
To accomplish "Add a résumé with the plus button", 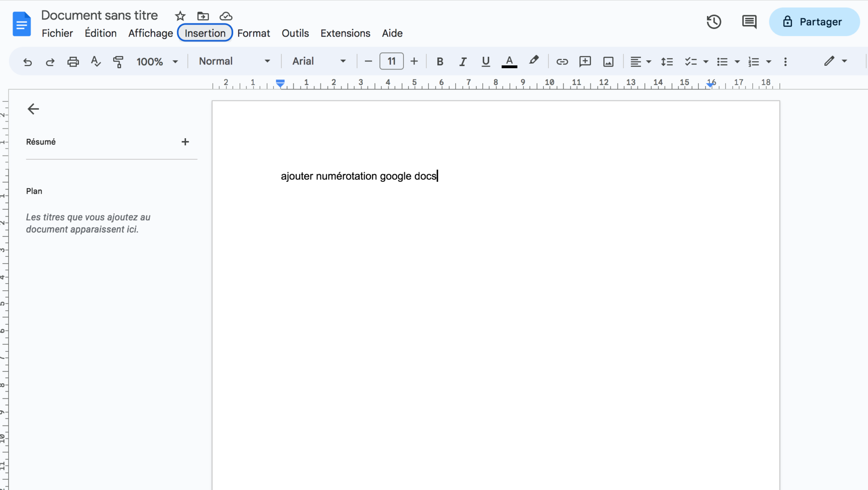I will [x=185, y=142].
